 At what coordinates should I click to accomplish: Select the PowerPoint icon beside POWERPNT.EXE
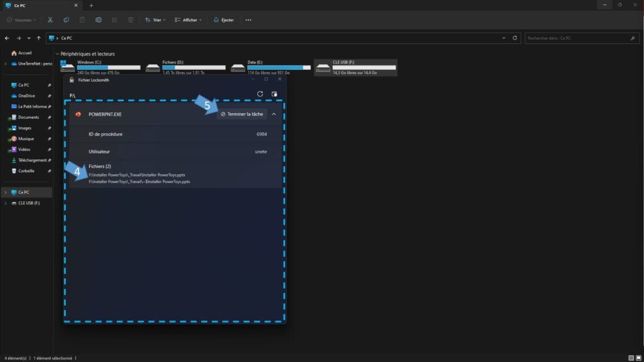[78, 114]
